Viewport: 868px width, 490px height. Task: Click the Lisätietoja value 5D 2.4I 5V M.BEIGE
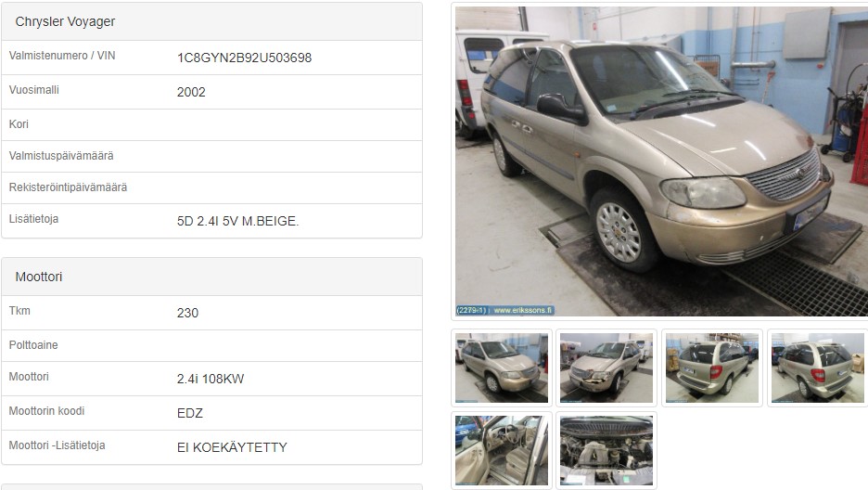(238, 222)
